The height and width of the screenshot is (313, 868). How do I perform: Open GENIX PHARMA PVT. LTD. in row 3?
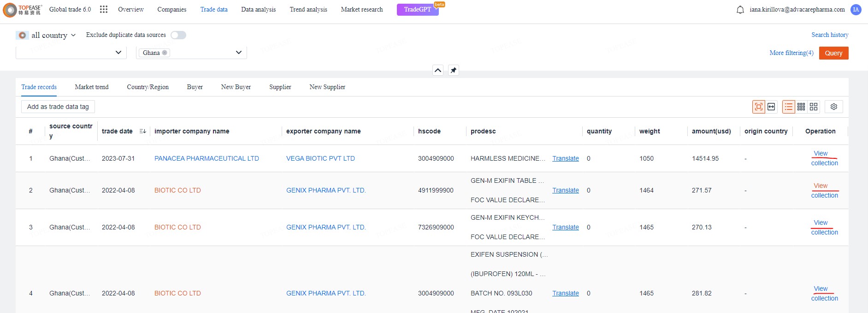pos(326,227)
